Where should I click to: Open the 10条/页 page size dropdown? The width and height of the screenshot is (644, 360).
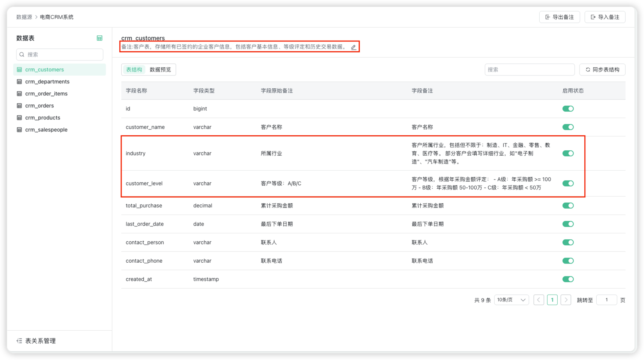click(x=511, y=299)
